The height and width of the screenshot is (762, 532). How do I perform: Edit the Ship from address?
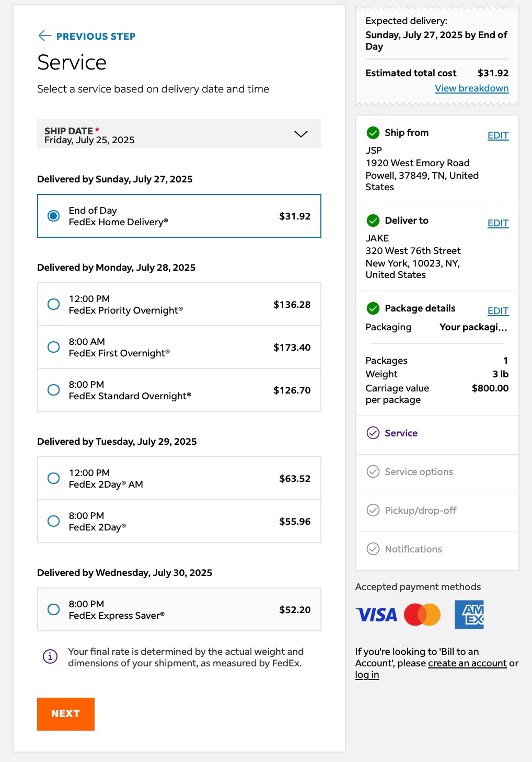point(498,135)
